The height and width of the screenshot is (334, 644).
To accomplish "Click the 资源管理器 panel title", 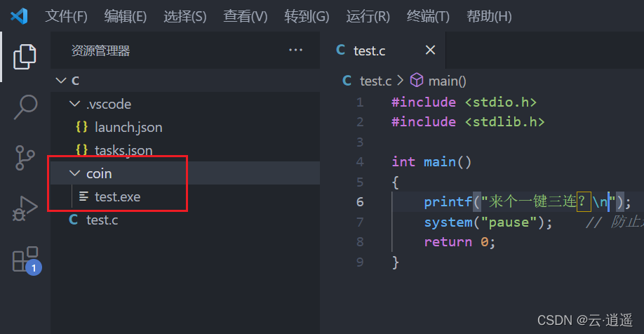I will click(100, 51).
